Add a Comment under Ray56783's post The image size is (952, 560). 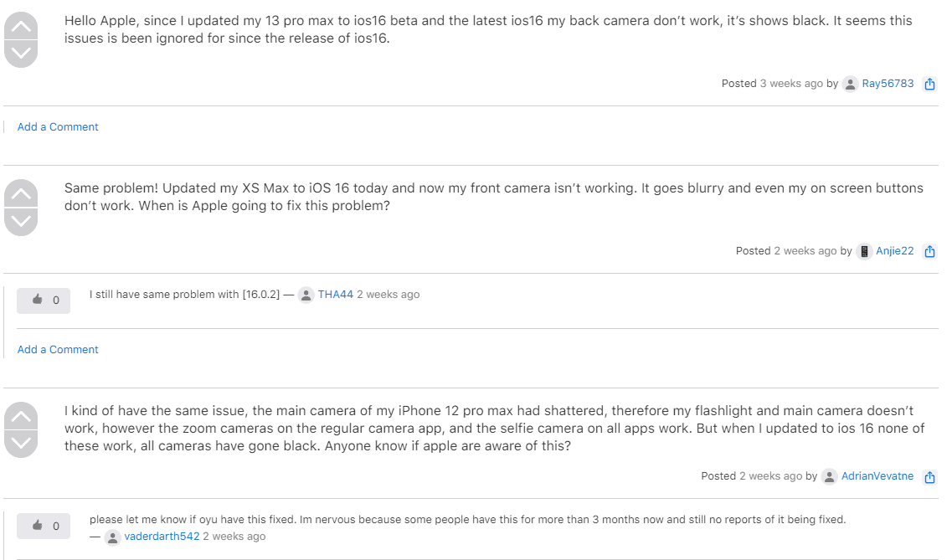tap(58, 126)
